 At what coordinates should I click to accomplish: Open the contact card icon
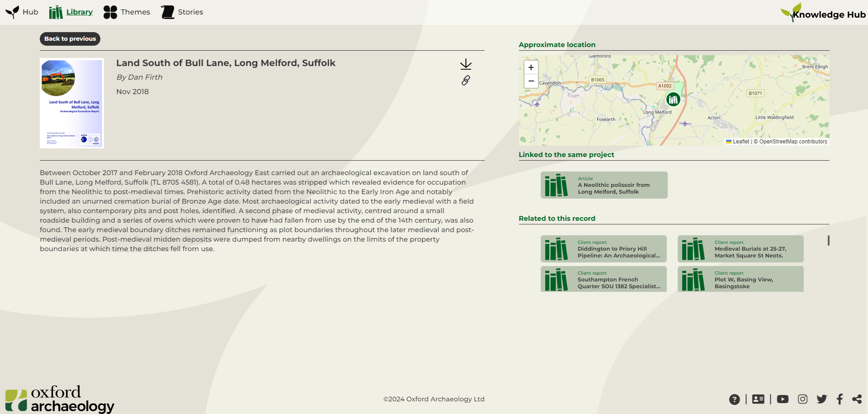coord(758,399)
